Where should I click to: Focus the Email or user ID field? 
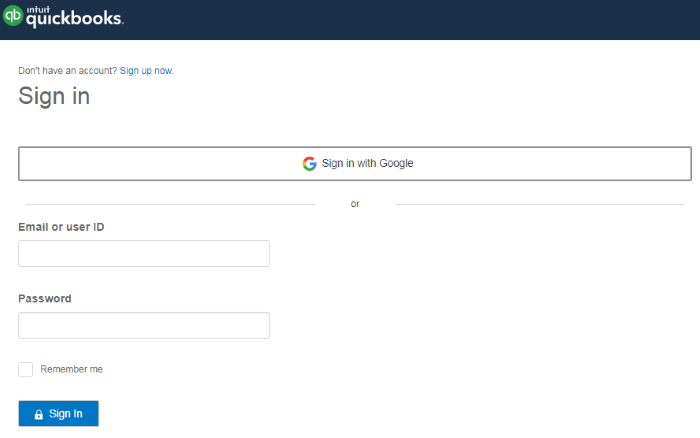pyautogui.click(x=144, y=253)
